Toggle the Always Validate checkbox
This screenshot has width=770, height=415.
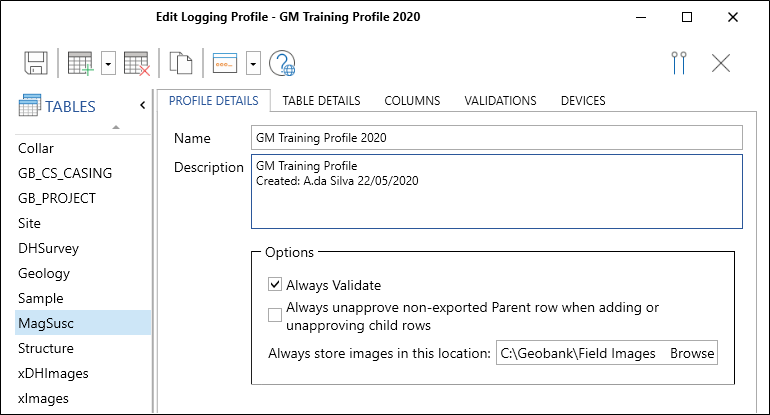(x=275, y=284)
